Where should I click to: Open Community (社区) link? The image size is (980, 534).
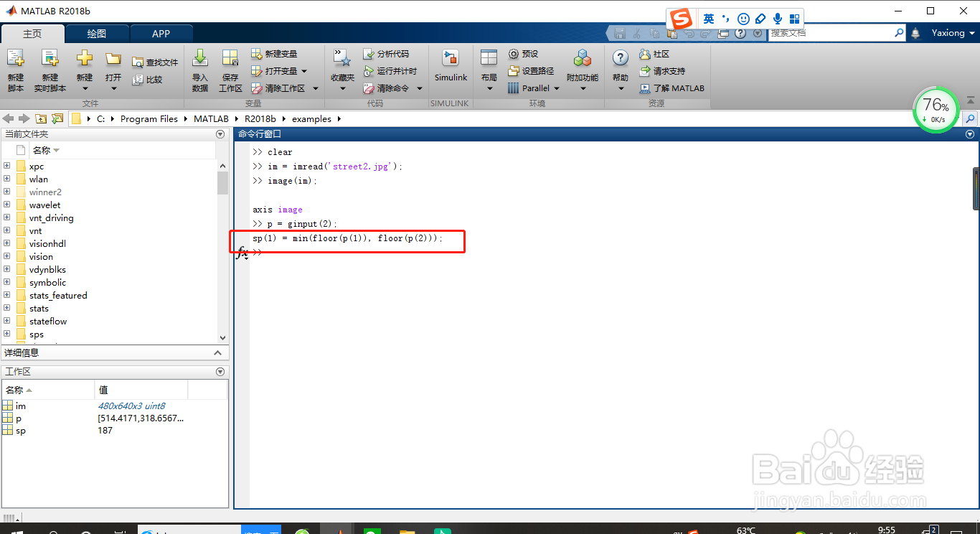point(654,54)
